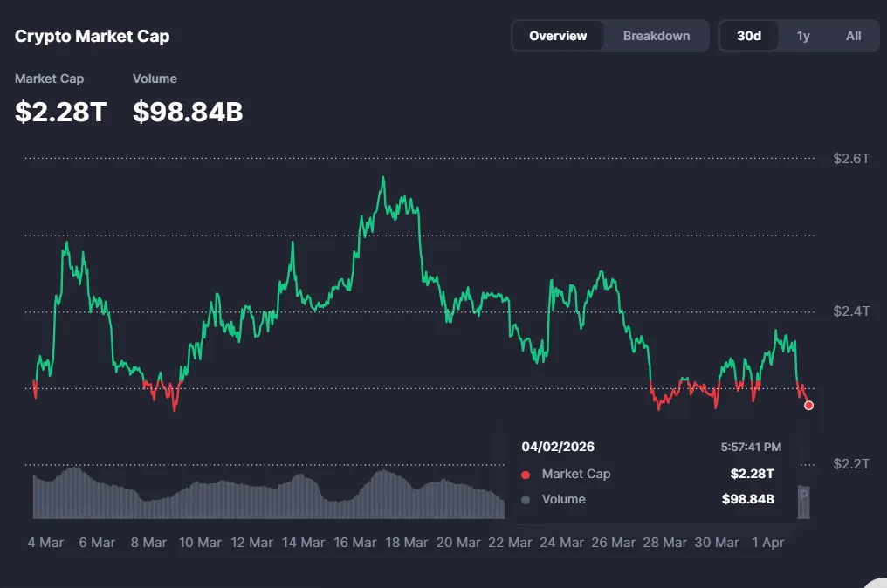
Task: Enable the All time range
Action: pyautogui.click(x=853, y=36)
